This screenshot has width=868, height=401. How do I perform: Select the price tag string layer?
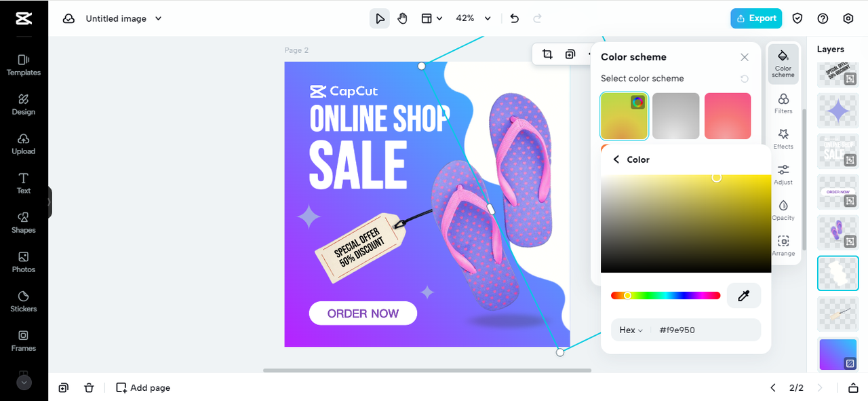tap(838, 314)
